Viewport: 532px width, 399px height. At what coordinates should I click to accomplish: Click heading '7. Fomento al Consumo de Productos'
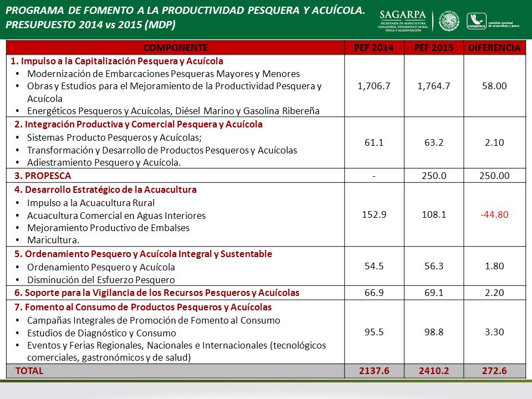coord(143,308)
